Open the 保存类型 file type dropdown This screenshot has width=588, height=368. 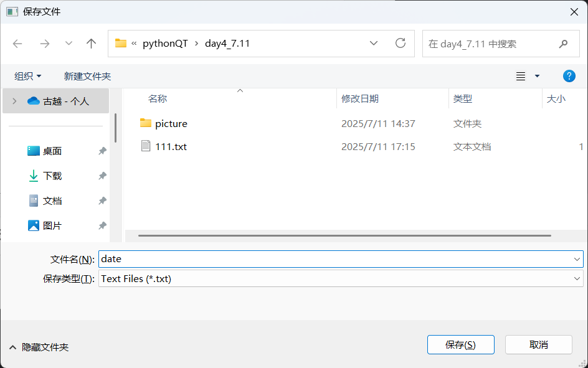coord(576,278)
